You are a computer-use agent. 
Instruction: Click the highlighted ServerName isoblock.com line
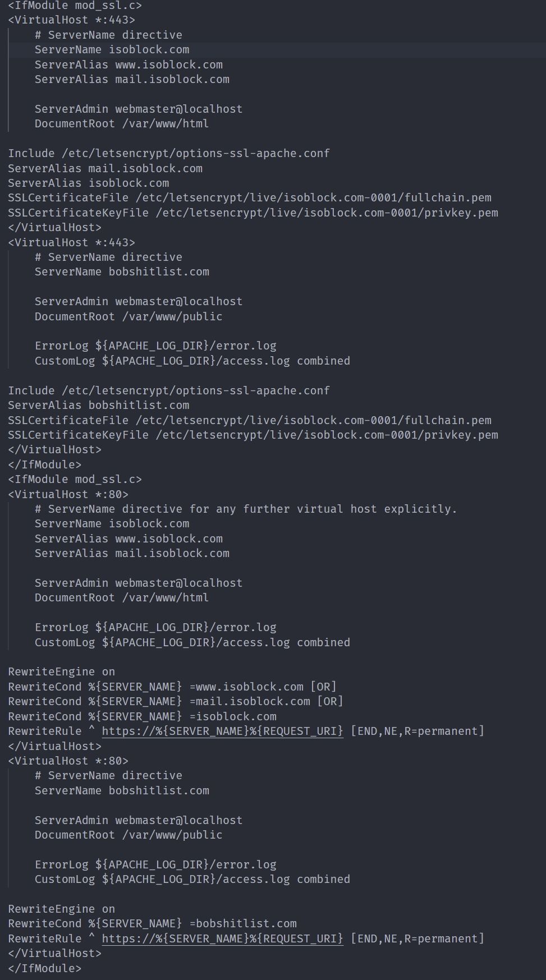pyautogui.click(x=112, y=49)
